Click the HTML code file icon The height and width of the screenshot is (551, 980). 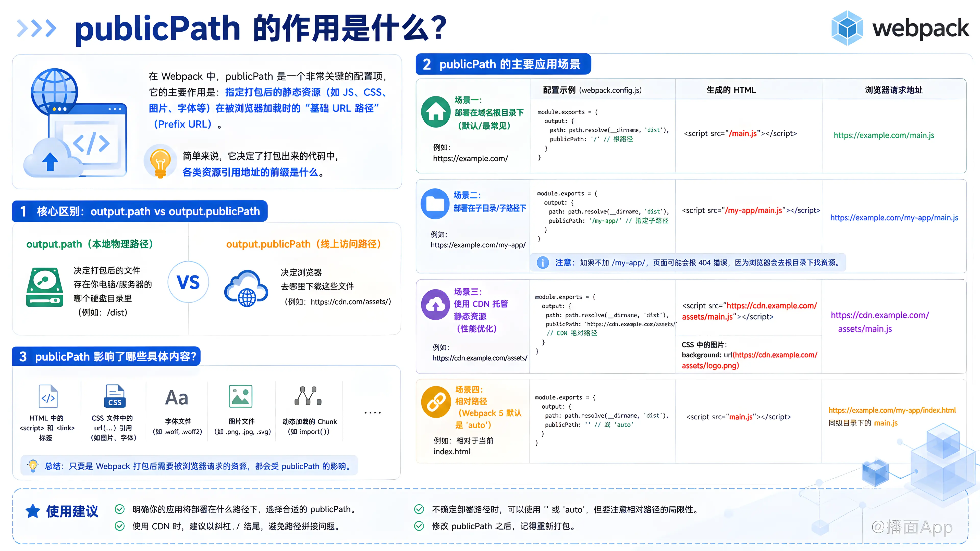pyautogui.click(x=48, y=396)
